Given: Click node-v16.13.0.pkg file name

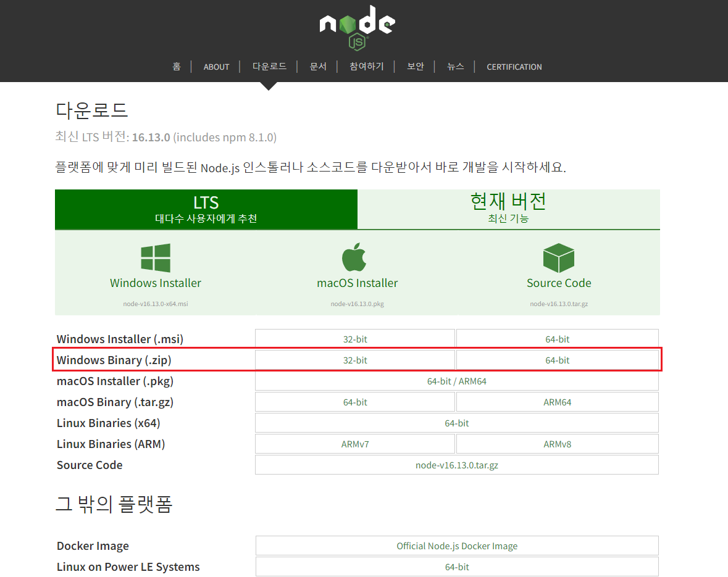Looking at the screenshot, I should pos(357,304).
